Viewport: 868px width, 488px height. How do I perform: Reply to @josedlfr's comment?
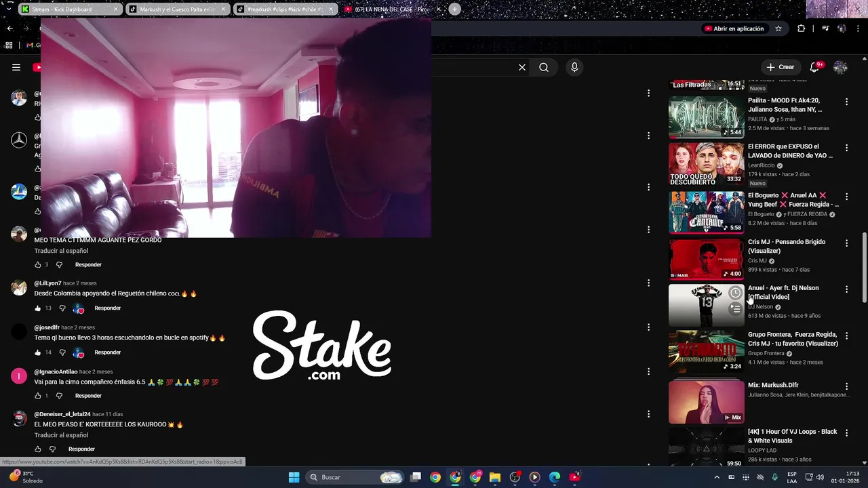[107, 352]
